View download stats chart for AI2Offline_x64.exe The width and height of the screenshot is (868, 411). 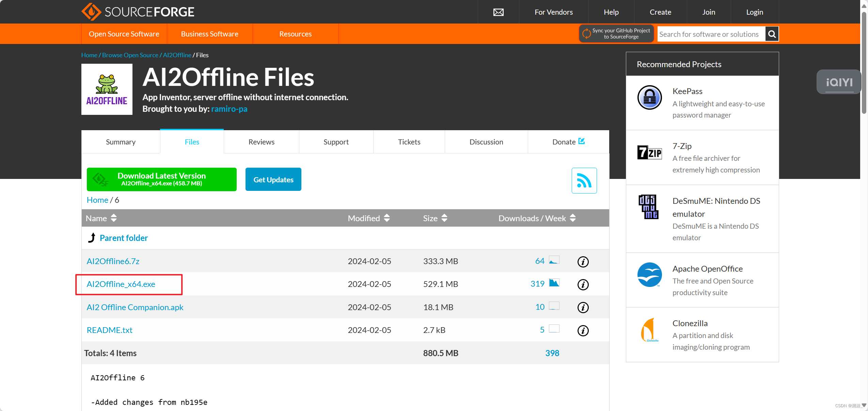pyautogui.click(x=554, y=283)
